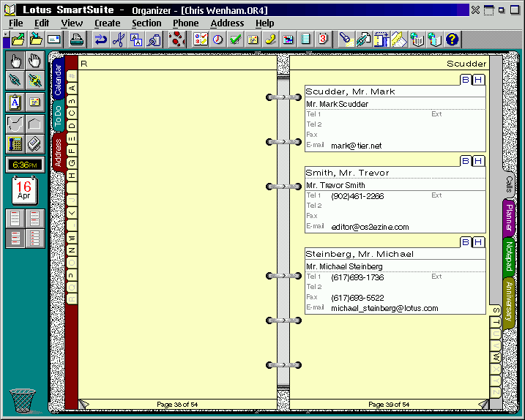Switch to the Calendar section tab
Screen dimensions: 525x420
(x=58, y=79)
